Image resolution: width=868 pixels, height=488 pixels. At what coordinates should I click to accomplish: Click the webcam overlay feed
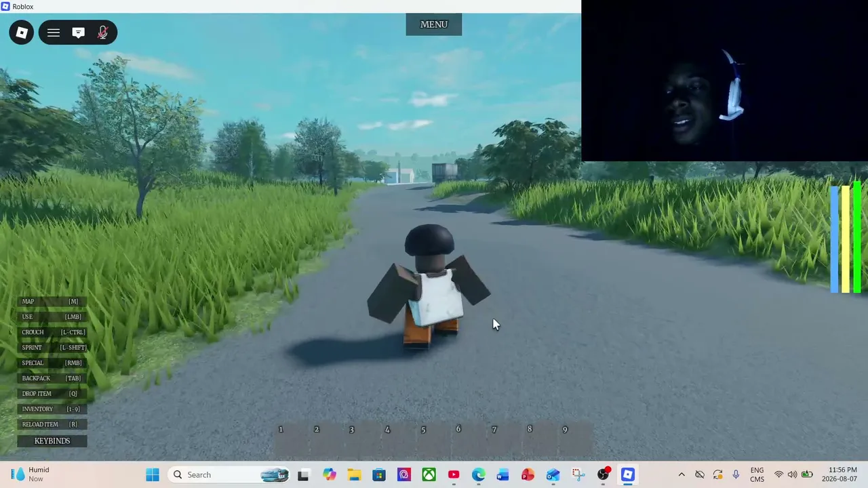(724, 81)
